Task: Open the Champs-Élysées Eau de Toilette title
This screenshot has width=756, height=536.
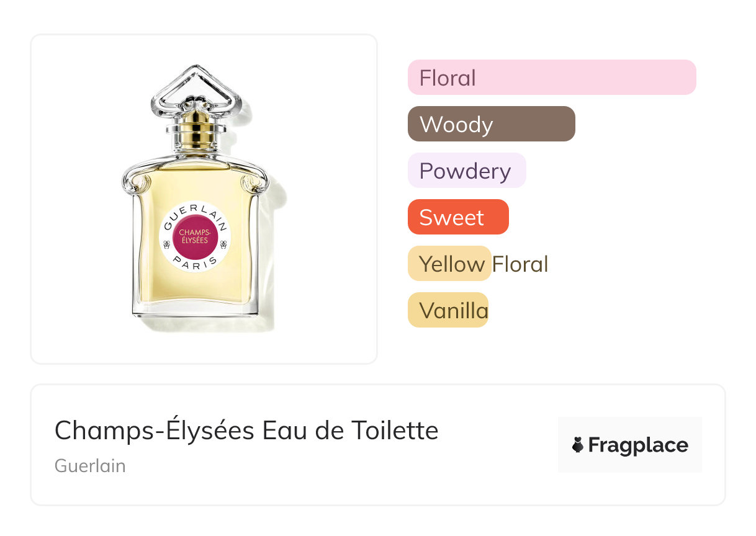Action: [246, 430]
